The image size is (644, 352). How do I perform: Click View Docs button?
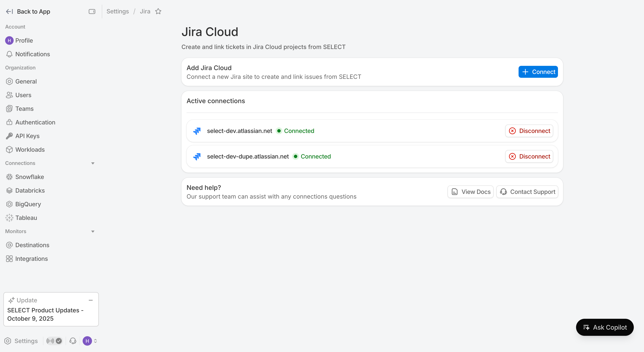coord(470,192)
